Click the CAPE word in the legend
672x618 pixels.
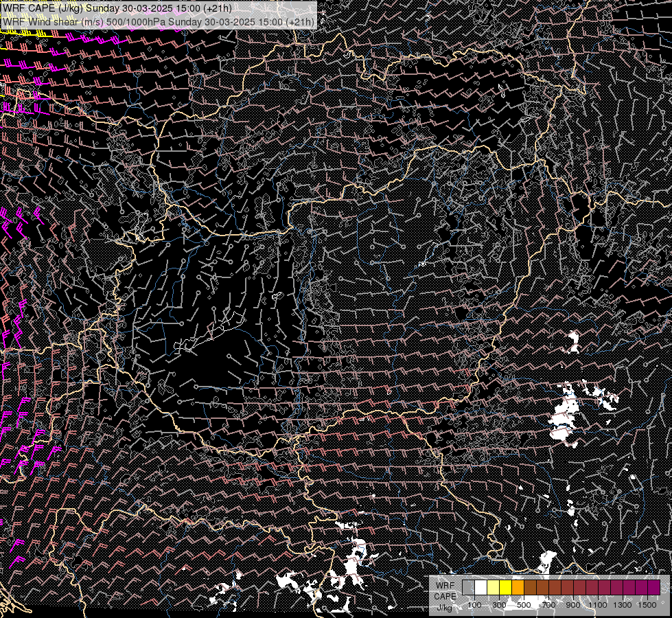[445, 596]
